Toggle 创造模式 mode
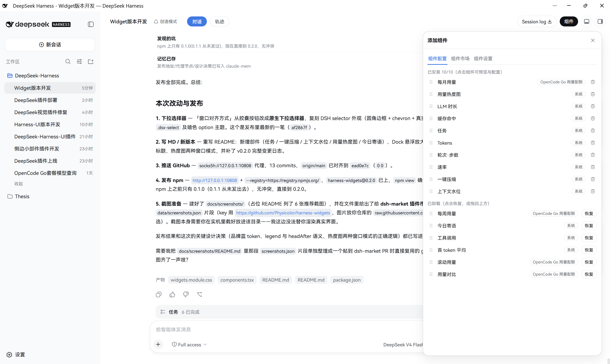Viewport: 610px width, 364px height. [x=165, y=22]
